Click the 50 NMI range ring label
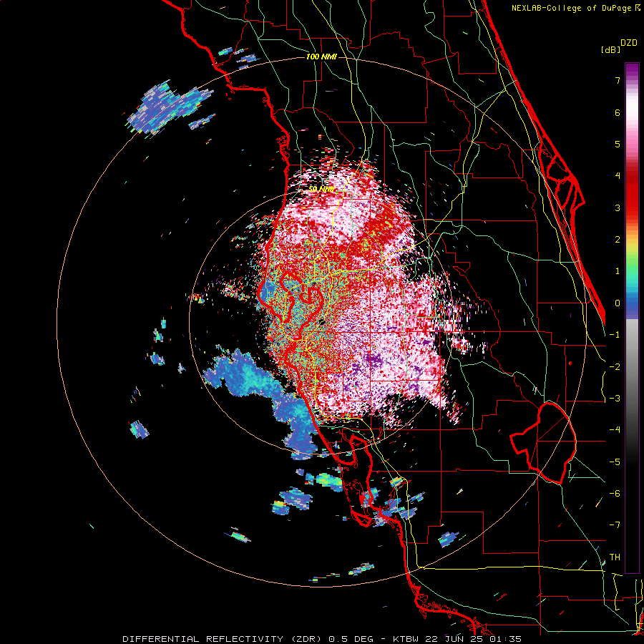Screen dimensions: 644x644 tap(321, 190)
